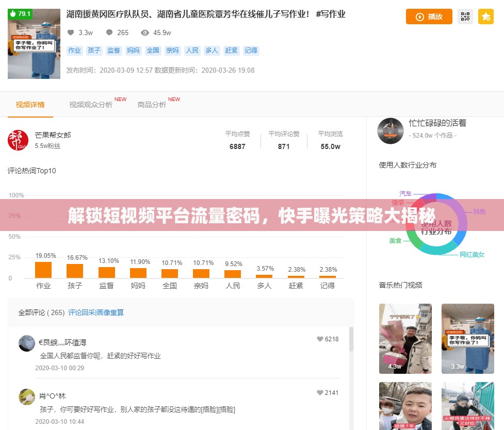
Task: Switch to the 商品分析 tab
Action: click(152, 105)
